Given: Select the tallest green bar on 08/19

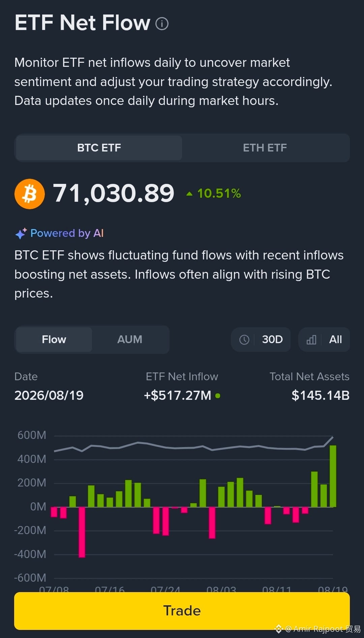Looking at the screenshot, I should pyautogui.click(x=333, y=476).
